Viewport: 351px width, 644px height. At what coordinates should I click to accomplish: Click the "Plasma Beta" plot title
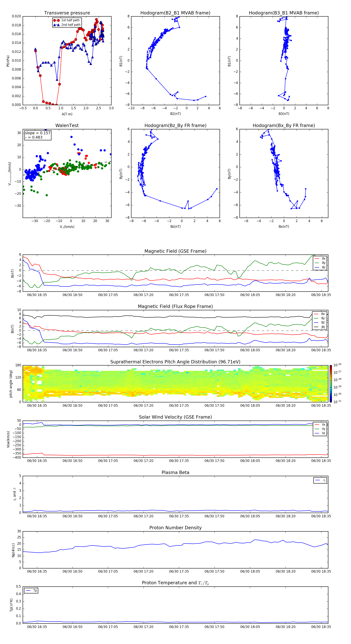[x=175, y=473]
